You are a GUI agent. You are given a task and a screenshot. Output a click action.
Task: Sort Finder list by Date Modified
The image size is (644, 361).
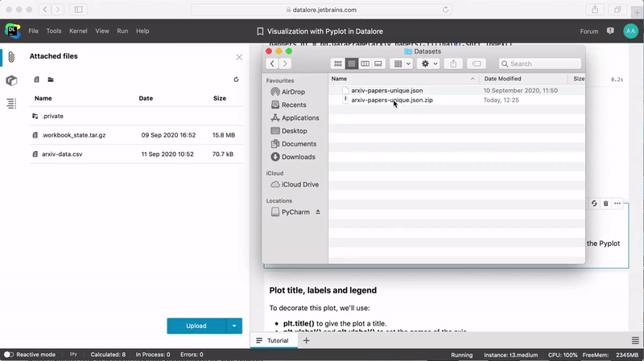coord(523,79)
